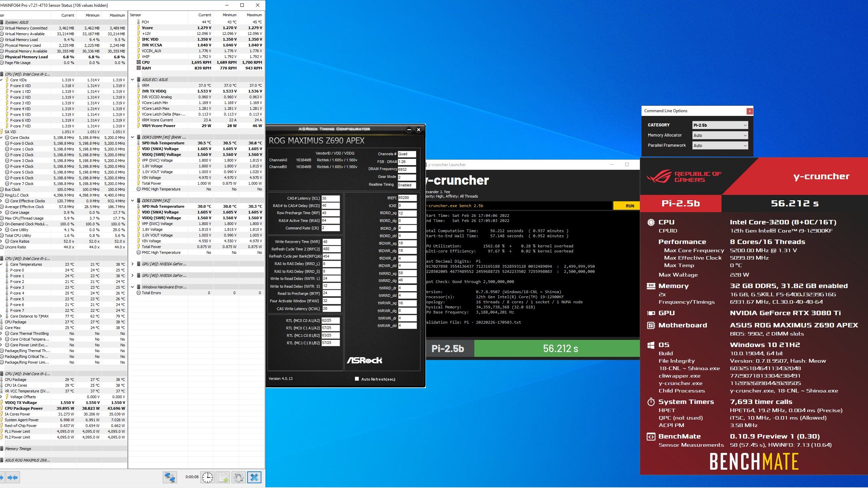Image resolution: width=868 pixels, height=488 pixels.
Task: Maximize the HWiNFO64 Sensor Status window
Action: tap(242, 5)
